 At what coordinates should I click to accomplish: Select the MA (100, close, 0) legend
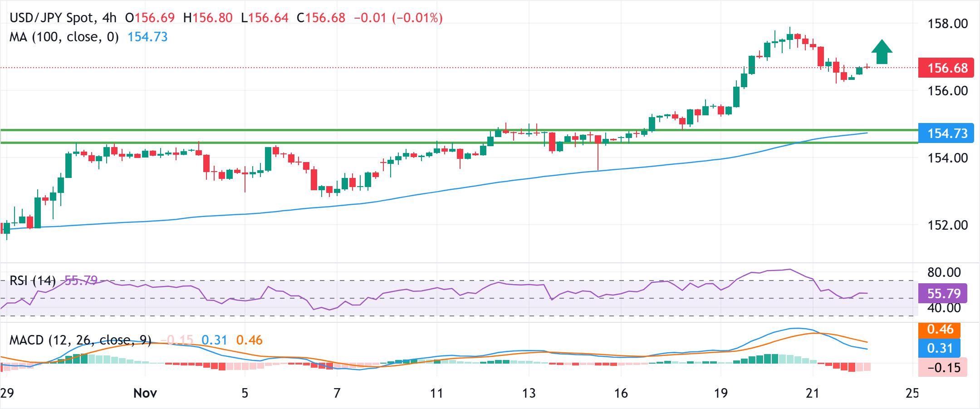coord(64,37)
